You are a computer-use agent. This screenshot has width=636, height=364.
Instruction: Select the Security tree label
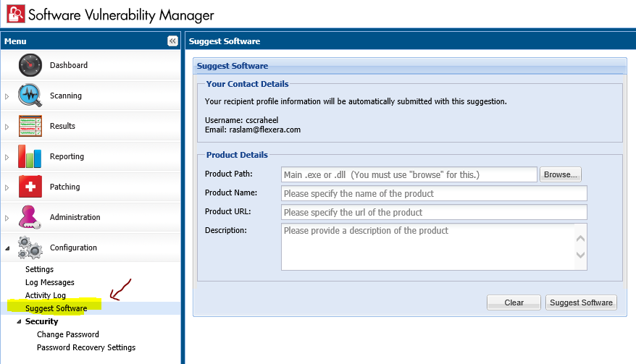42,321
